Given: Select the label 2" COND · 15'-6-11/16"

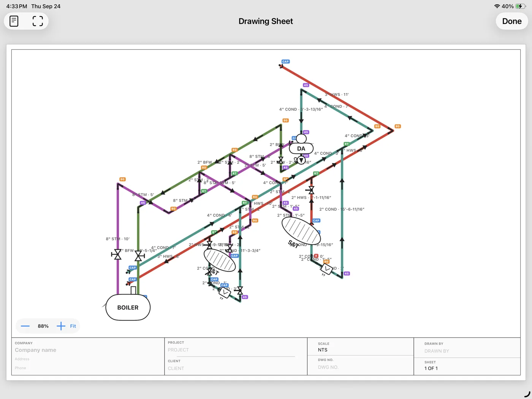Looking at the screenshot, I should 342,209.
